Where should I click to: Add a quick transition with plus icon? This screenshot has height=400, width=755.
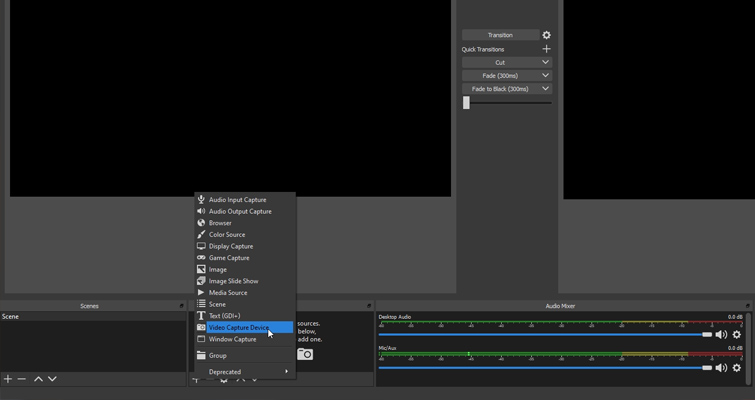point(546,49)
